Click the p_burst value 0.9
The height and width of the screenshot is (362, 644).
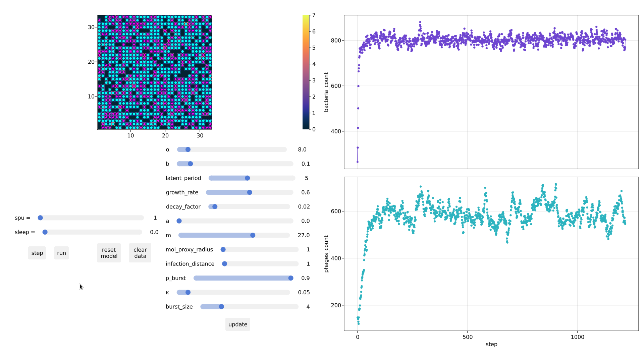click(306, 278)
